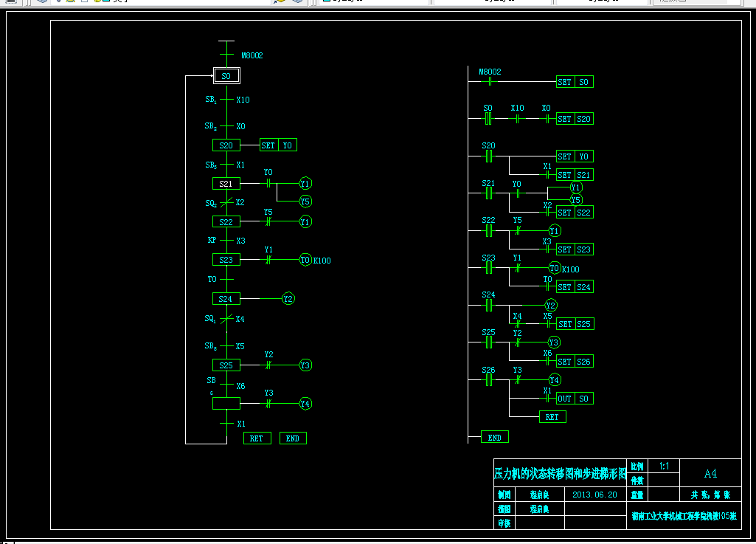Viewport: 756px width, 544px height.
Task: Select the S24 step box in state diagram
Action: click(226, 299)
